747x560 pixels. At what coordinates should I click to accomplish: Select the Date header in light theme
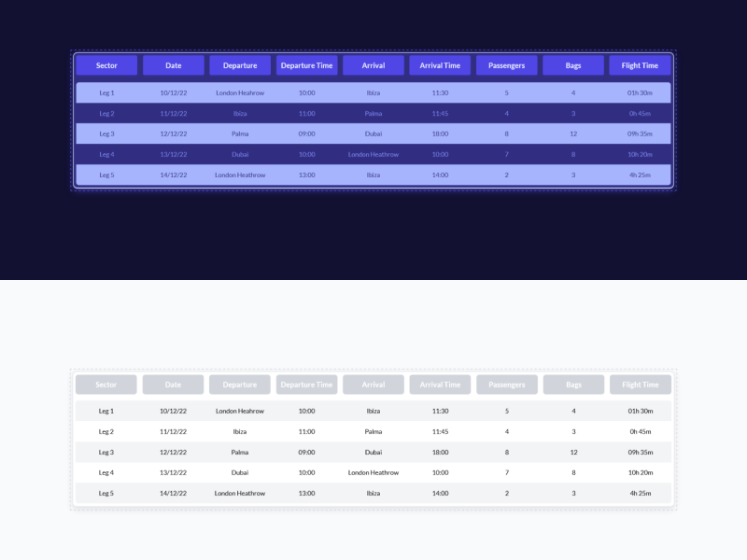click(173, 385)
